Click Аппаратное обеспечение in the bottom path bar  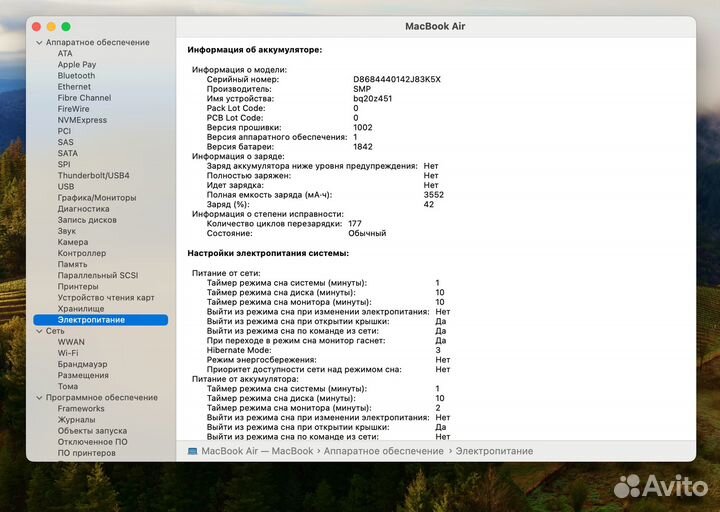[x=383, y=451]
